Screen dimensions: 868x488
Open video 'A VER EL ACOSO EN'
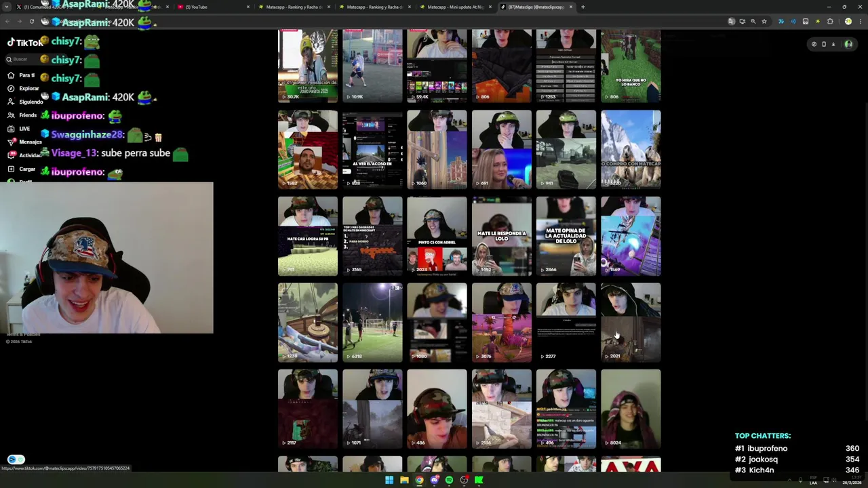[x=372, y=149]
